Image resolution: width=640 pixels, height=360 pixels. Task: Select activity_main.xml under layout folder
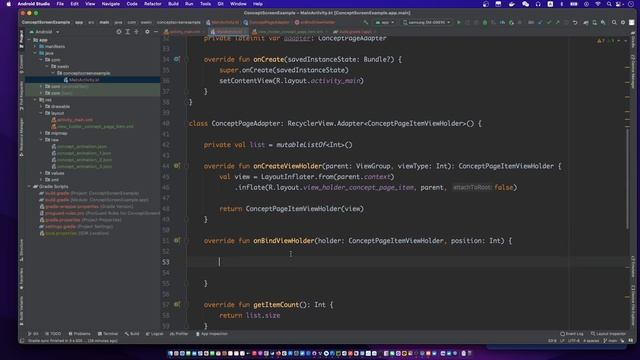click(74, 120)
